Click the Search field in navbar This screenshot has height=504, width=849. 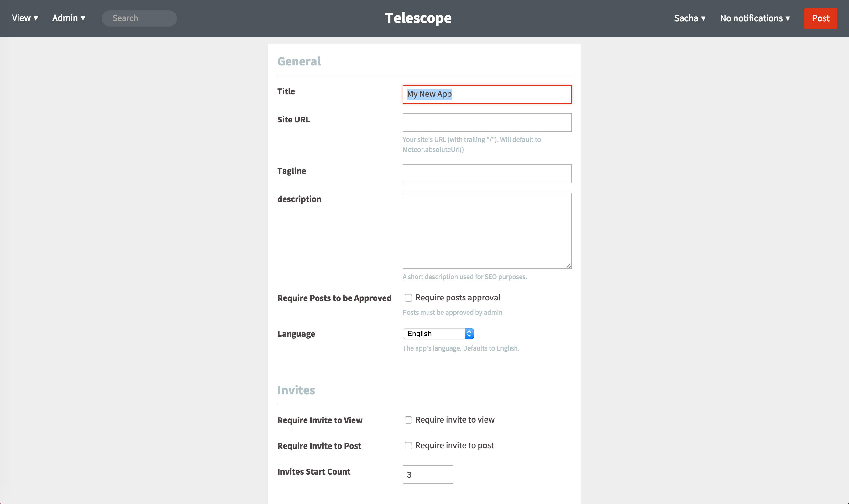pyautogui.click(x=139, y=18)
